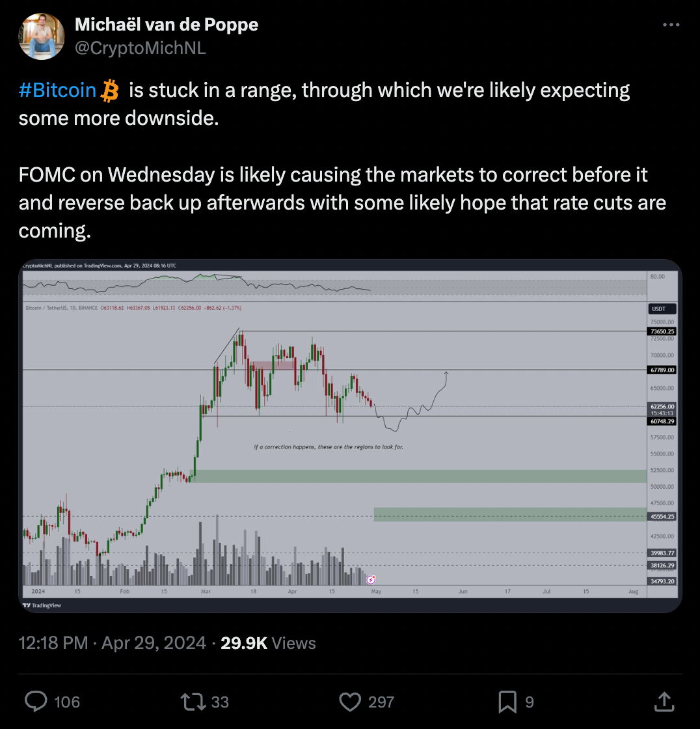This screenshot has height=729, width=700.
Task: Repost the tweet using the retweet icon
Action: [x=193, y=701]
